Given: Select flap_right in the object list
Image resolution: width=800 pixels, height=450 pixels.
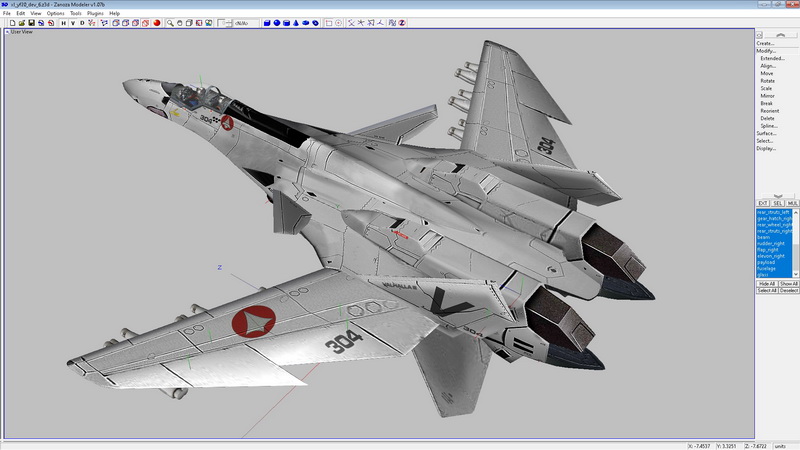Looking at the screenshot, I should 774,250.
